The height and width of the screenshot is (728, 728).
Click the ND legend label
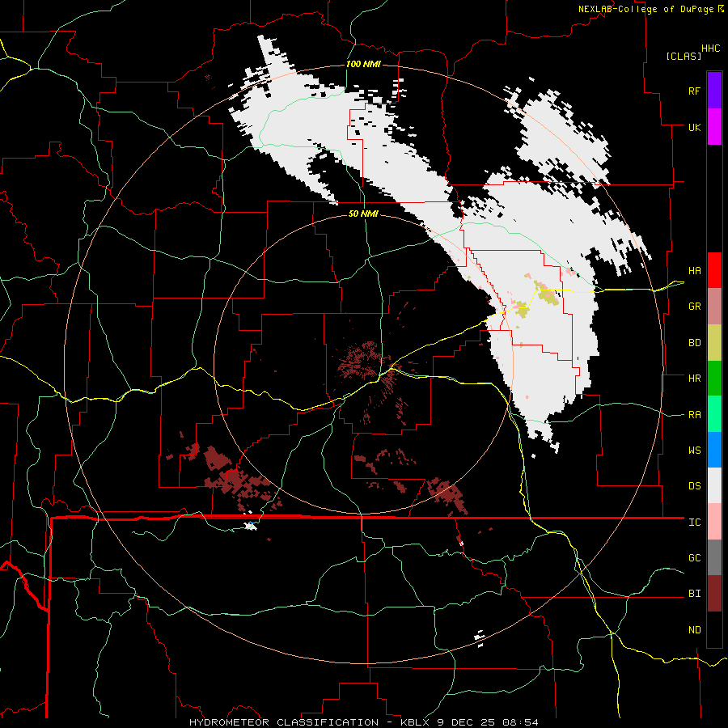click(694, 630)
